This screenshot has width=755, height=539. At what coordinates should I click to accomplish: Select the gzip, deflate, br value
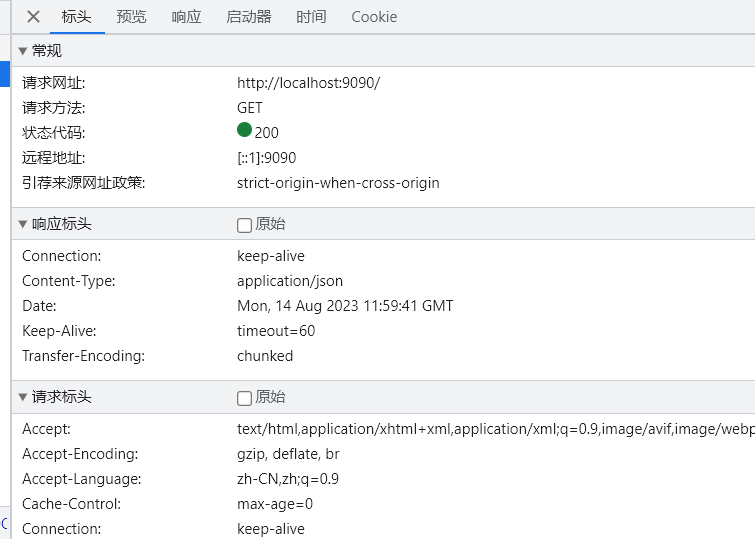pyautogui.click(x=288, y=454)
